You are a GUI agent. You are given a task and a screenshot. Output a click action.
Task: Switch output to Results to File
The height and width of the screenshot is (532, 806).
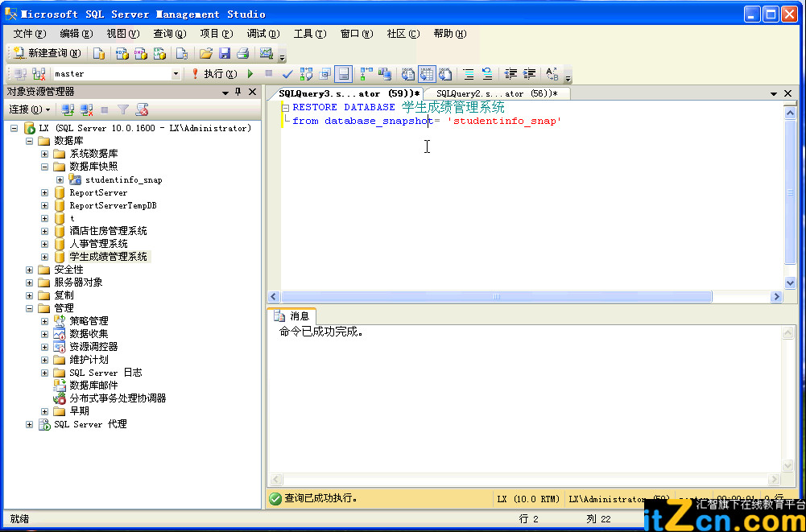tap(445, 74)
